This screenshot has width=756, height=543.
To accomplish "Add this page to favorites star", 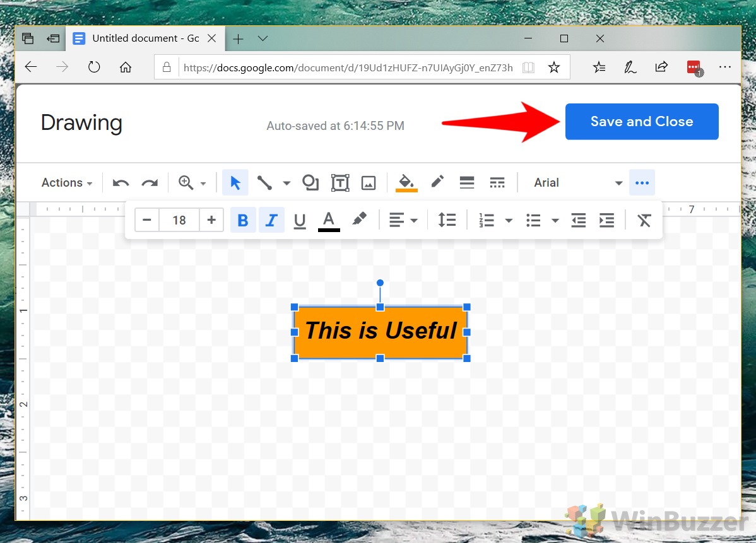I will tap(554, 67).
